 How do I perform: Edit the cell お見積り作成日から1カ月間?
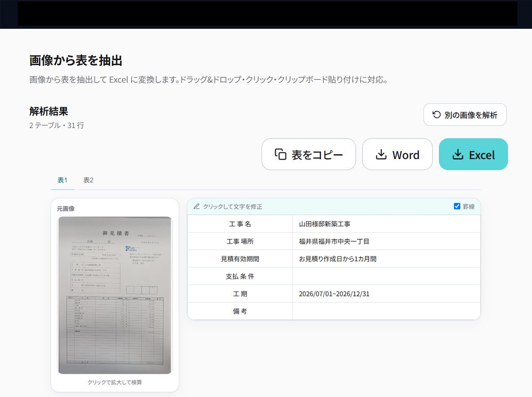tap(387, 259)
